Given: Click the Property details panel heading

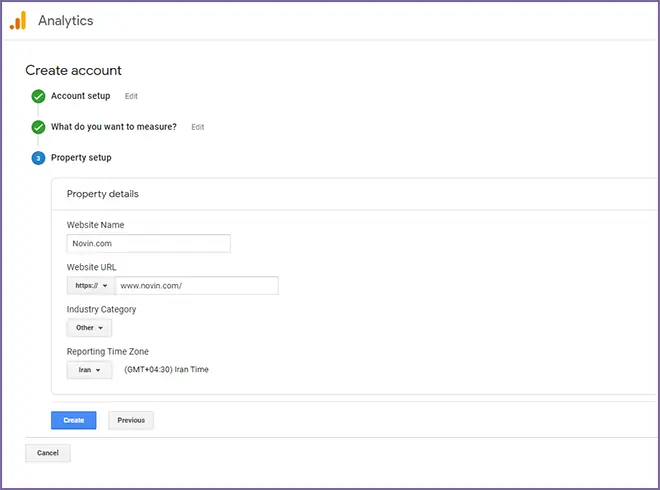Looking at the screenshot, I should [x=103, y=194].
